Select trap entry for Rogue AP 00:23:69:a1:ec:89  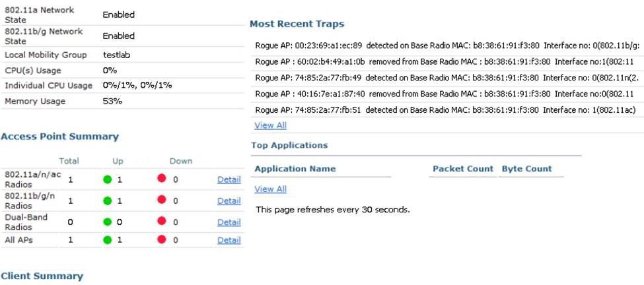pos(447,46)
